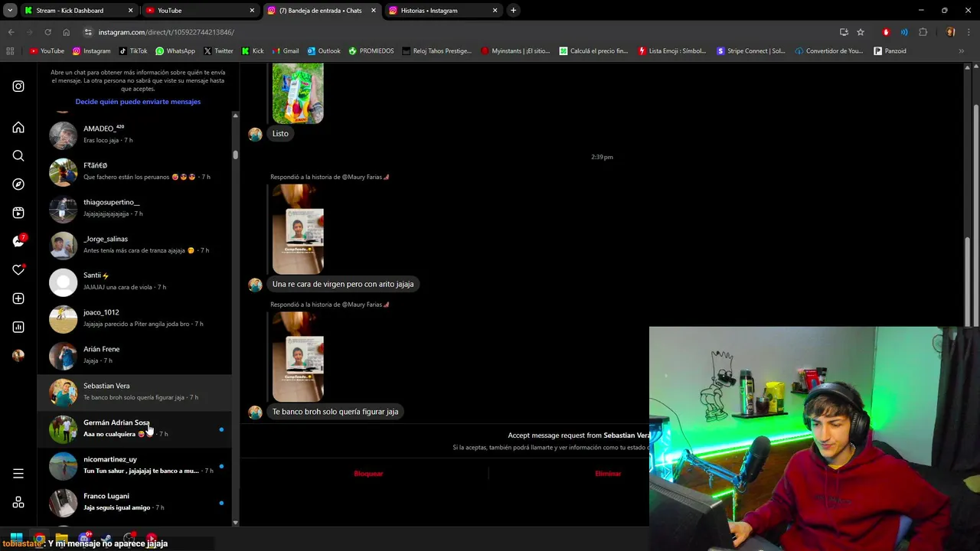This screenshot has height=551, width=980.
Task: Open the PROMIEDOS bookmark
Action: click(x=371, y=51)
